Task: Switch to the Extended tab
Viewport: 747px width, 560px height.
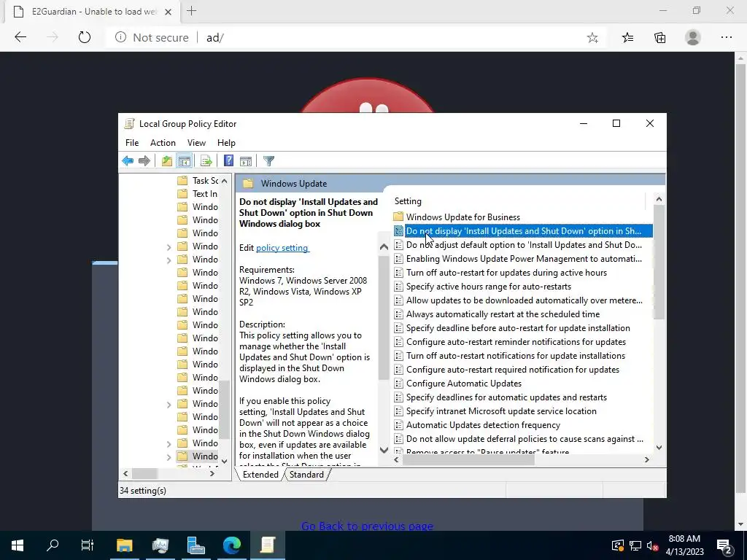Action: (x=260, y=475)
